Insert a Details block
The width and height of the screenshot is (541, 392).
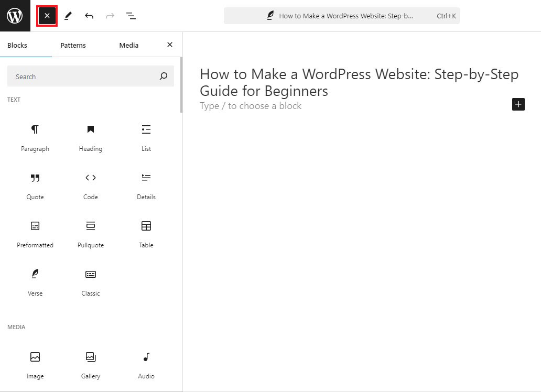146,187
